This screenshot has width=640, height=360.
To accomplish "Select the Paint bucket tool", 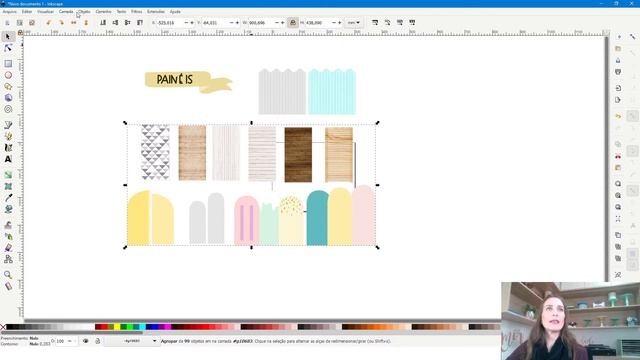I will [8, 209].
